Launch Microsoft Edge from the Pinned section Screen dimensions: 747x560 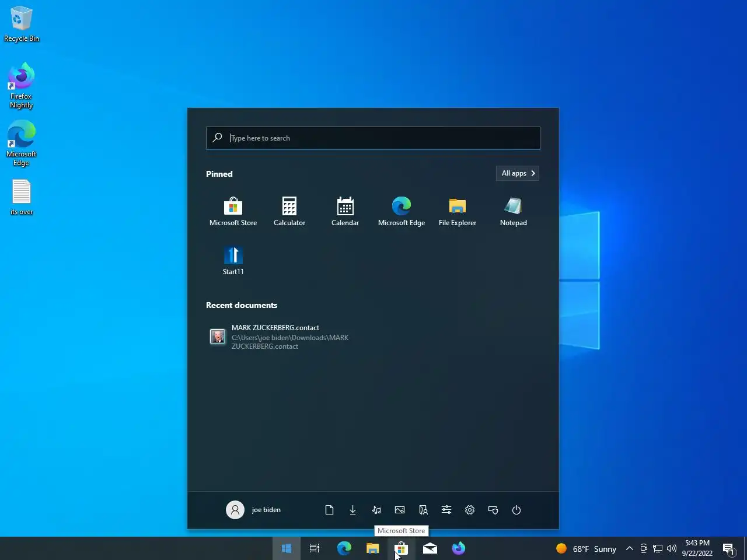pos(402,212)
